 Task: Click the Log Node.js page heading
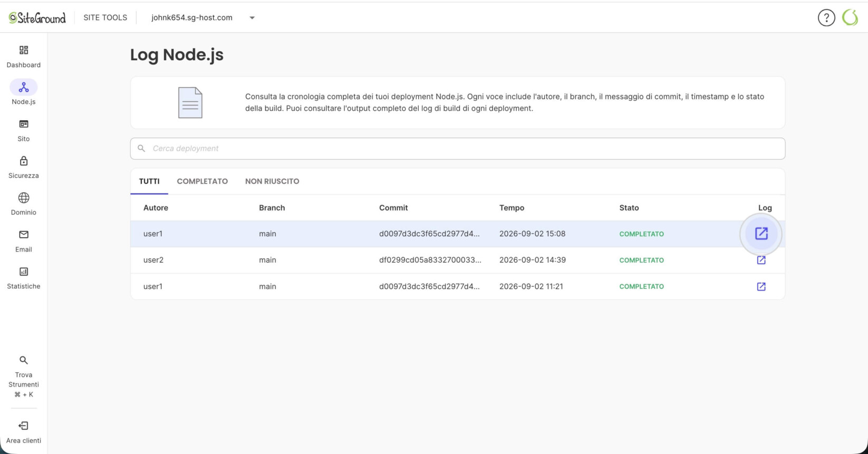(x=177, y=55)
